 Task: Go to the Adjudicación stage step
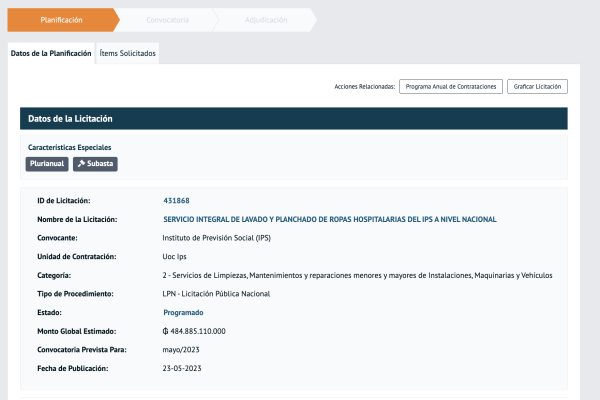click(265, 20)
